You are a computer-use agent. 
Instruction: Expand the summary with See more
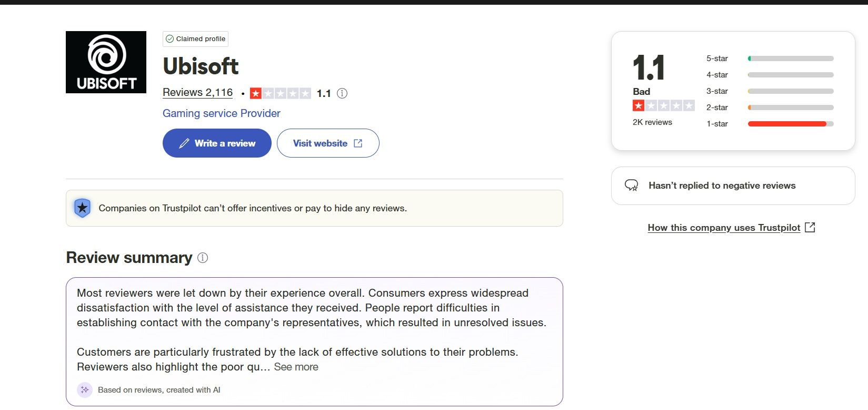[296, 367]
